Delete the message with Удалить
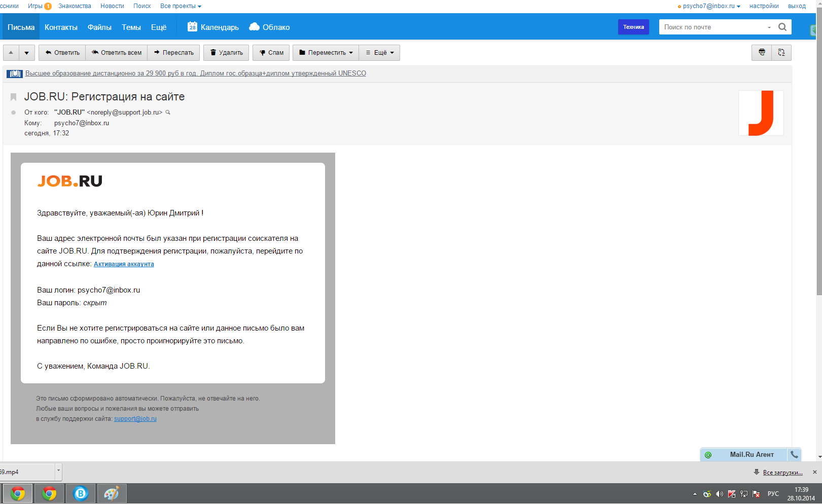The width and height of the screenshot is (822, 504). coord(226,53)
